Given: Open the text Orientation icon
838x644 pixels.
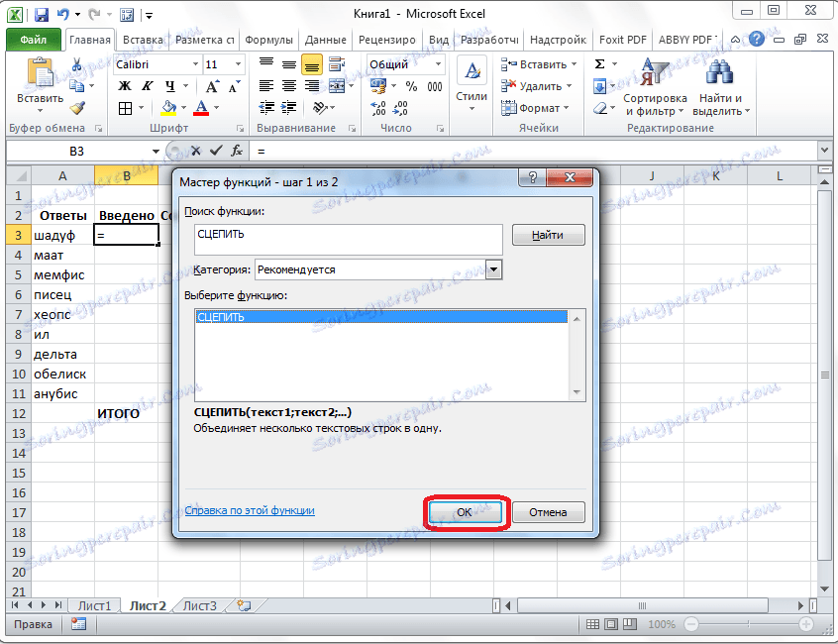Looking at the screenshot, I should (x=320, y=108).
